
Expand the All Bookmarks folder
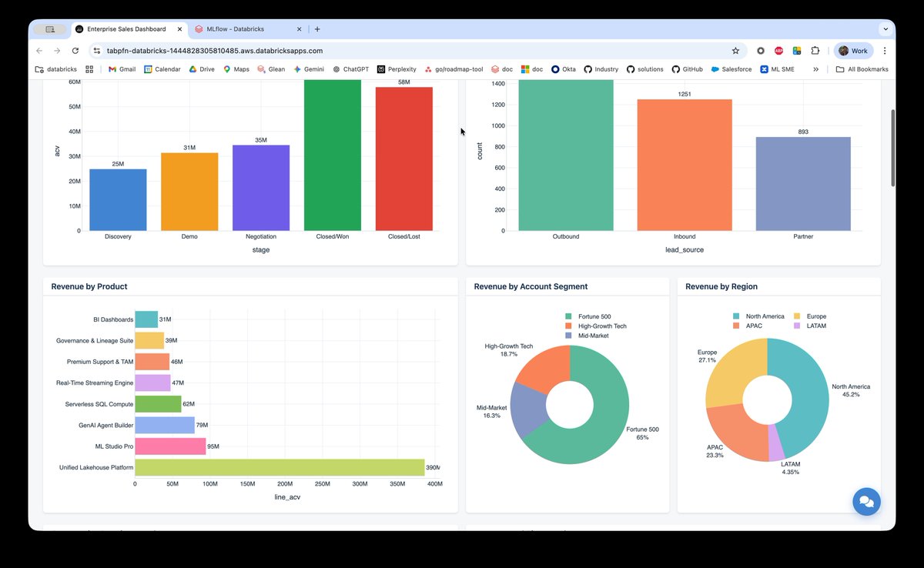tap(862, 69)
